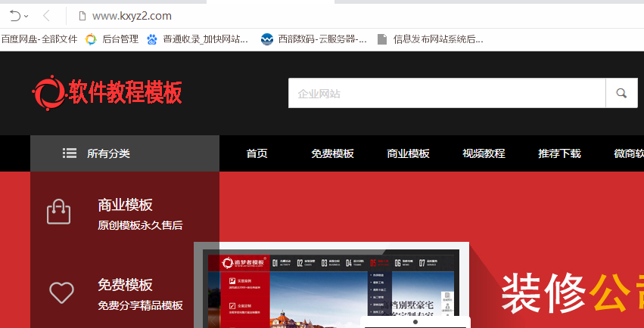Click the heart icon in sidebar
The image size is (644, 328).
coord(61,292)
